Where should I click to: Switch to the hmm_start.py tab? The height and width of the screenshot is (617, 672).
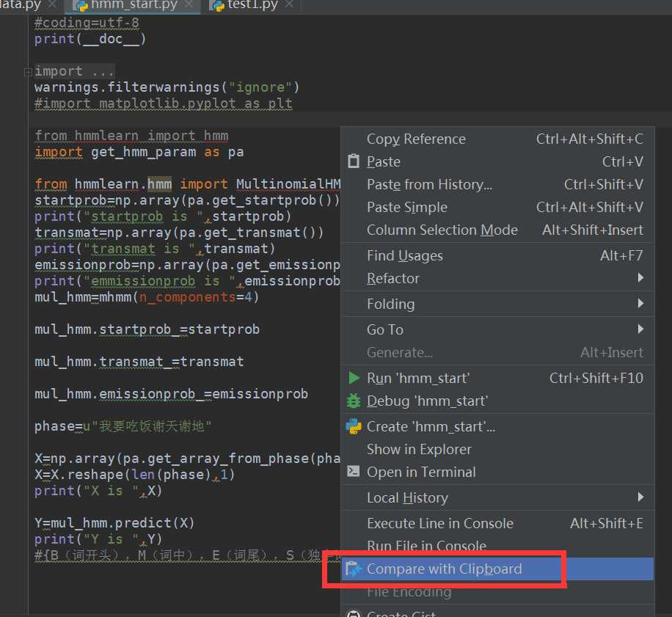tap(133, 6)
